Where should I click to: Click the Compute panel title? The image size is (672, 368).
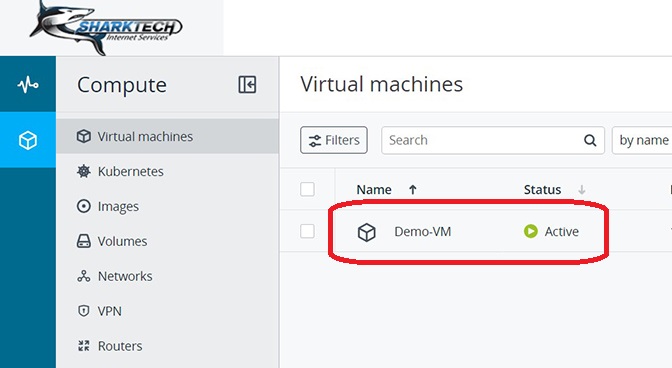(122, 85)
